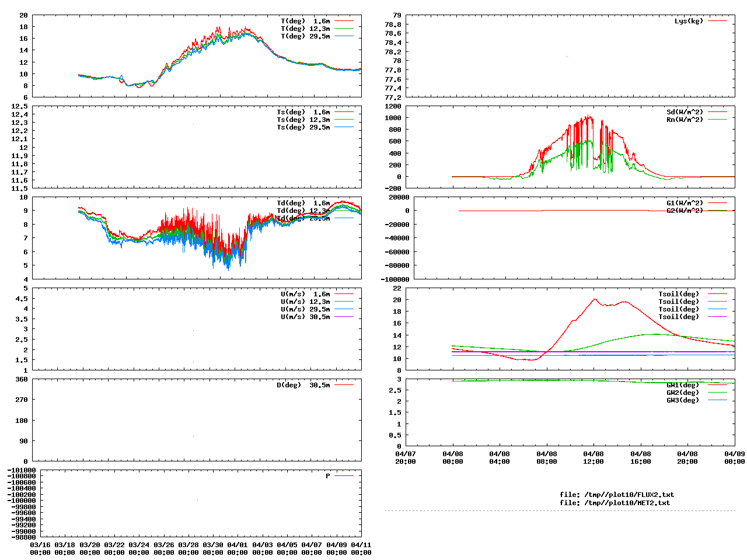Click the 360 tick on wind direction axis
Image resolution: width=747 pixels, height=560 pixels.
22,379
